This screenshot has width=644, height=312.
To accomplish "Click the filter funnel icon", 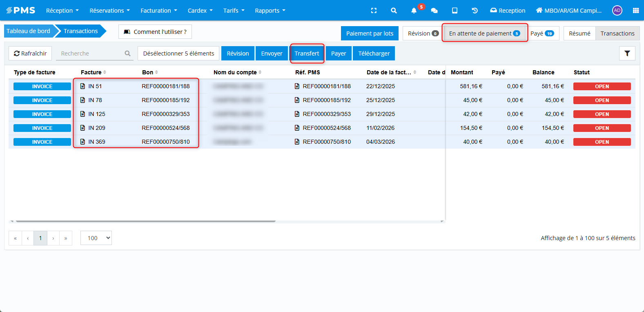I will (627, 53).
